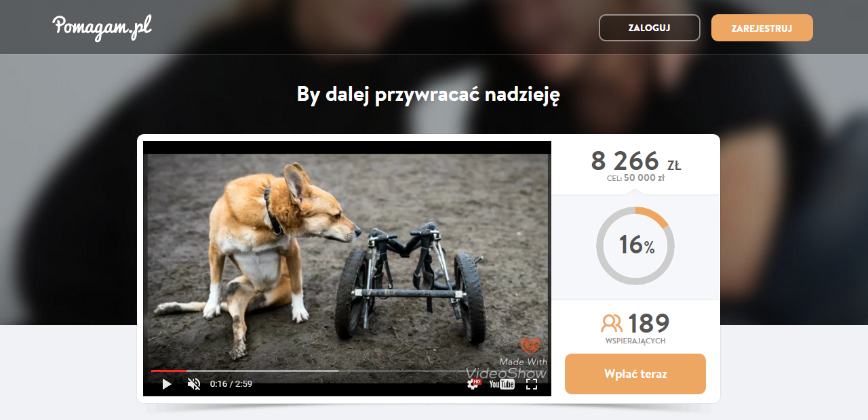Click the heart logo watermark in the video

(x=530, y=346)
